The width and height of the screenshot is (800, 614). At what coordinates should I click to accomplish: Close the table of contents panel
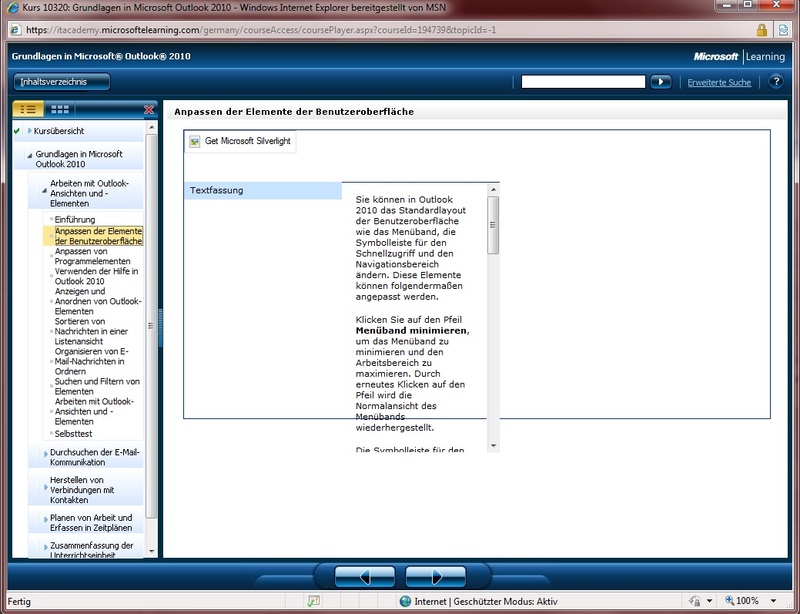pos(149,109)
